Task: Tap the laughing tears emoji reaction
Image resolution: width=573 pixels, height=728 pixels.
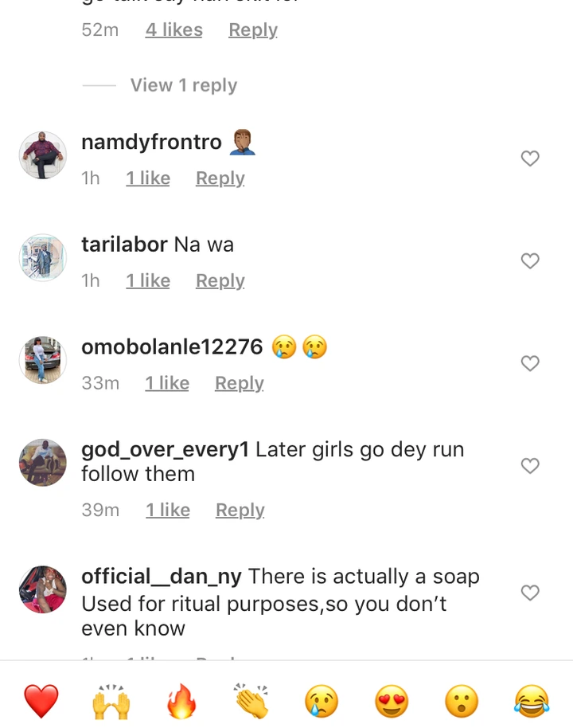Action: [532, 701]
